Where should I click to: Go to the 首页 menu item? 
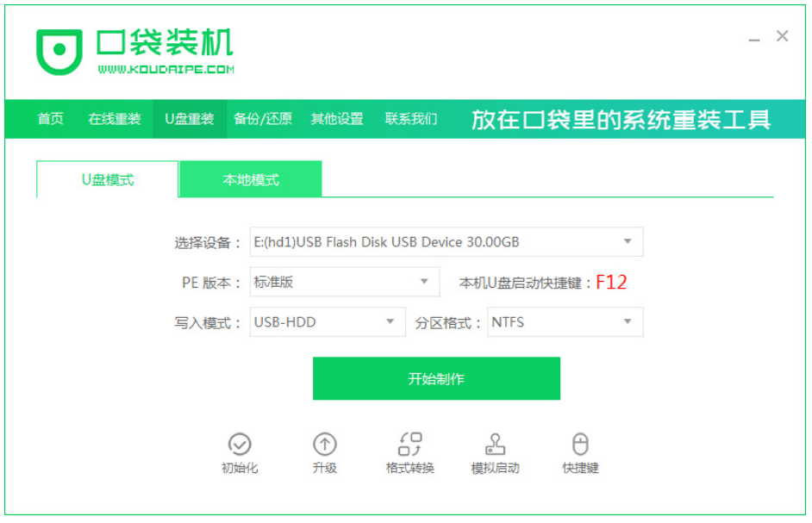click(x=50, y=119)
